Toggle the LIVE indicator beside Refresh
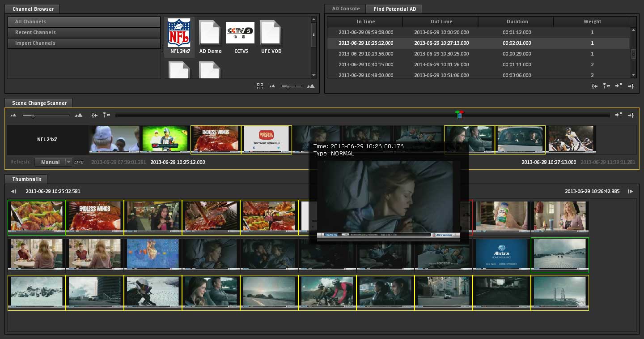This screenshot has width=644, height=339. 79,162
